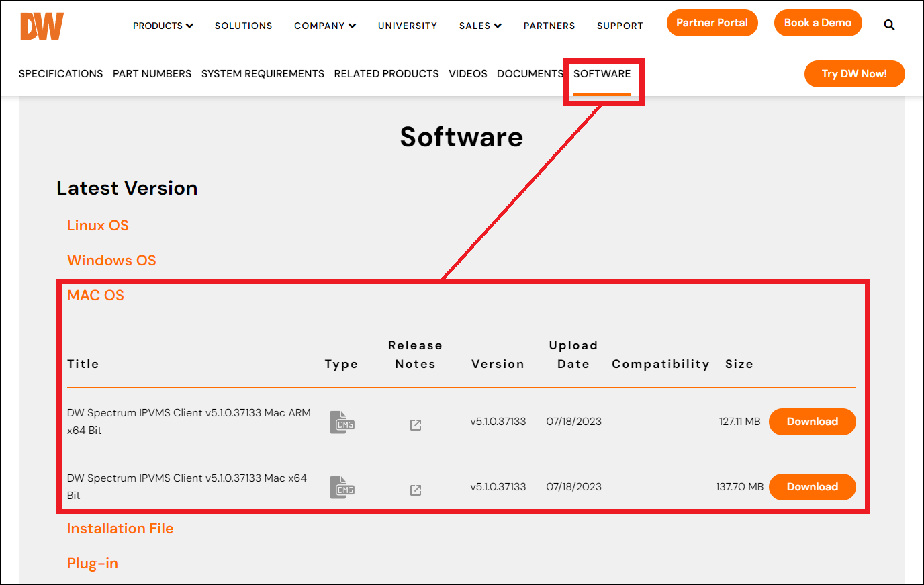Viewport: 924px width, 585px height.
Task: Expand the Windows OS section
Action: pos(111,261)
